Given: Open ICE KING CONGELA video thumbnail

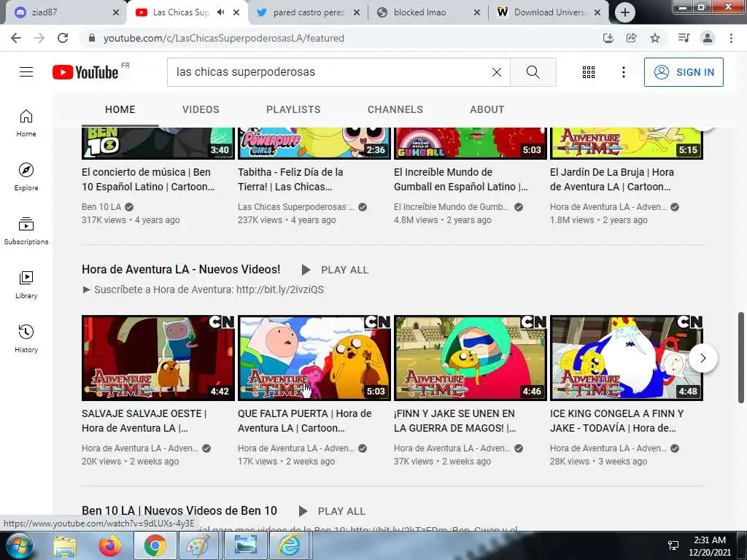Looking at the screenshot, I should click(x=627, y=358).
